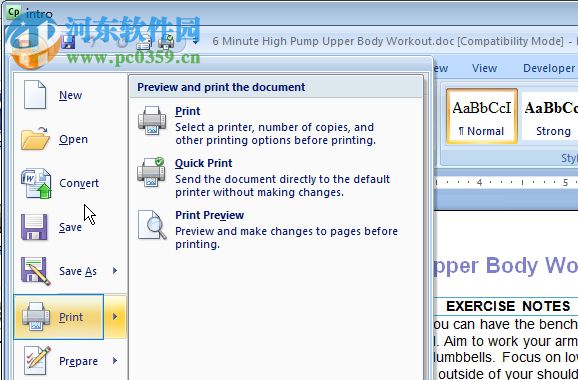Viewport: 578px width, 380px height.
Task: Select the Print Preview option in the submenu
Action: tap(276, 229)
